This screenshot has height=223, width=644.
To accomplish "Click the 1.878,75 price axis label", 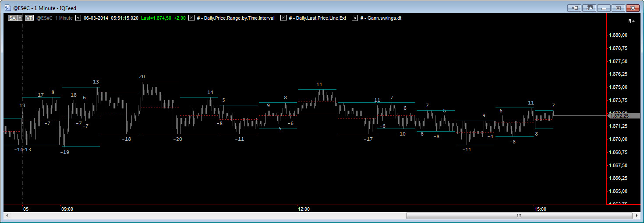I will (x=619, y=48).
